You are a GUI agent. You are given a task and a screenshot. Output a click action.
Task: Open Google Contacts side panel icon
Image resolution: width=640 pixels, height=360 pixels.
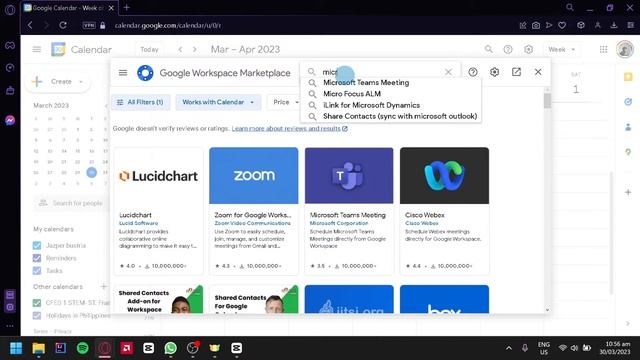[x=628, y=127]
